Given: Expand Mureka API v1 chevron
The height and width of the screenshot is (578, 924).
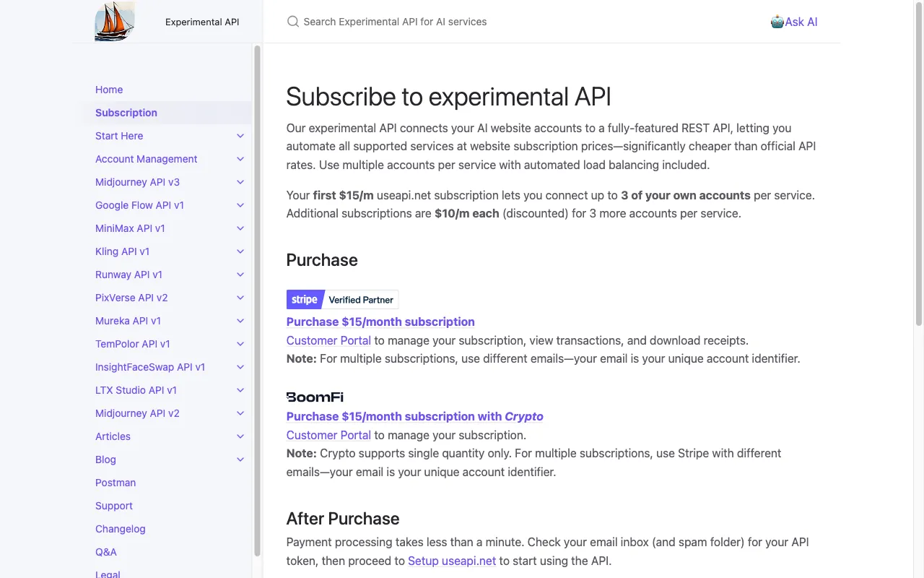Looking at the screenshot, I should pyautogui.click(x=240, y=321).
